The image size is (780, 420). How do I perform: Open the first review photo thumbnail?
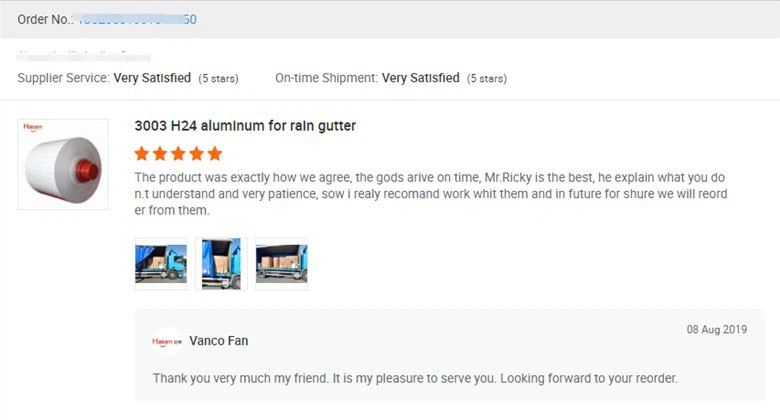point(161,263)
